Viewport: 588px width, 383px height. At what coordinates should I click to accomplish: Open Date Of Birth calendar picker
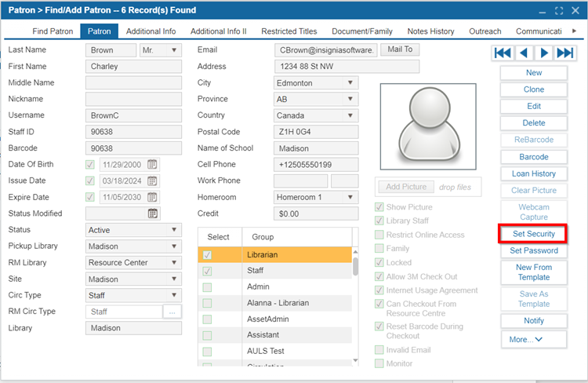coord(152,165)
